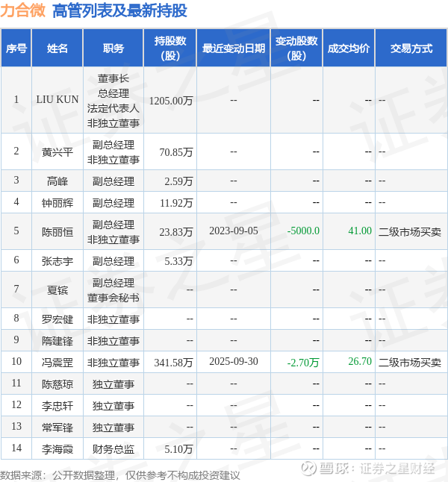Viewport: 448px width, 482px height.
Task: Select the name 高峰
Action: click(x=57, y=181)
